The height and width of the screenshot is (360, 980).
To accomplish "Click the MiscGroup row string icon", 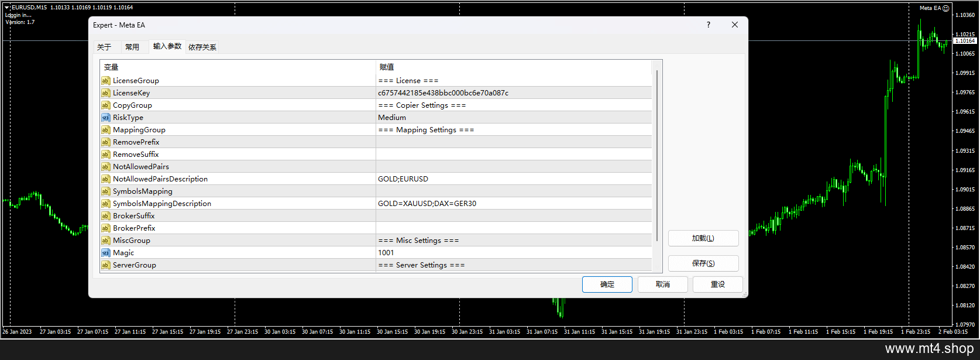I will [105, 241].
